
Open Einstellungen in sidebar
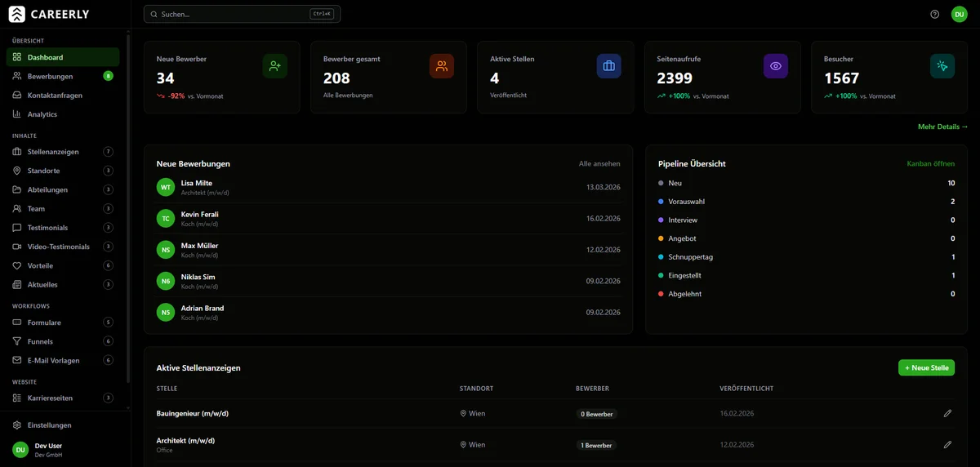(x=63, y=425)
